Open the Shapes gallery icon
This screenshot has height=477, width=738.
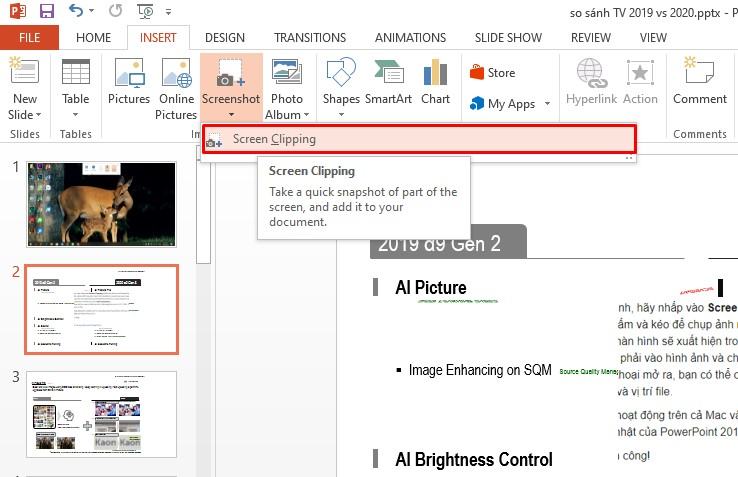(x=341, y=72)
